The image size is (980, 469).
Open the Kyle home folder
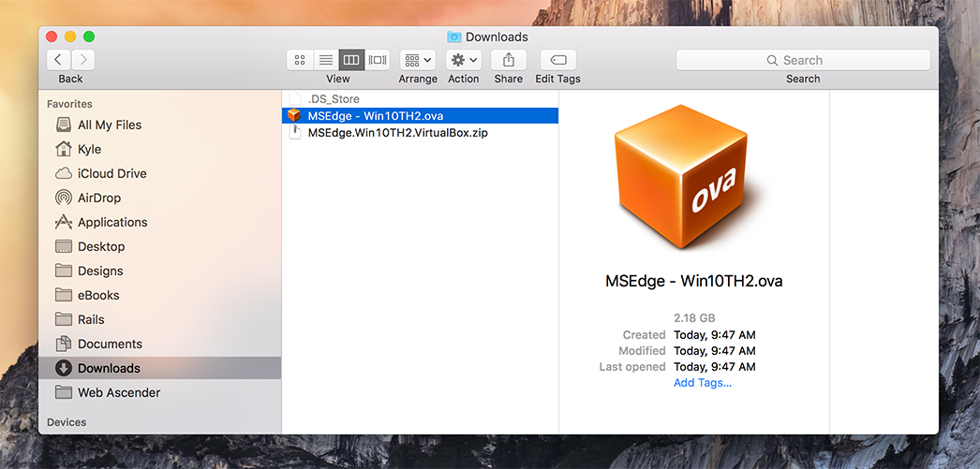[x=162, y=149]
